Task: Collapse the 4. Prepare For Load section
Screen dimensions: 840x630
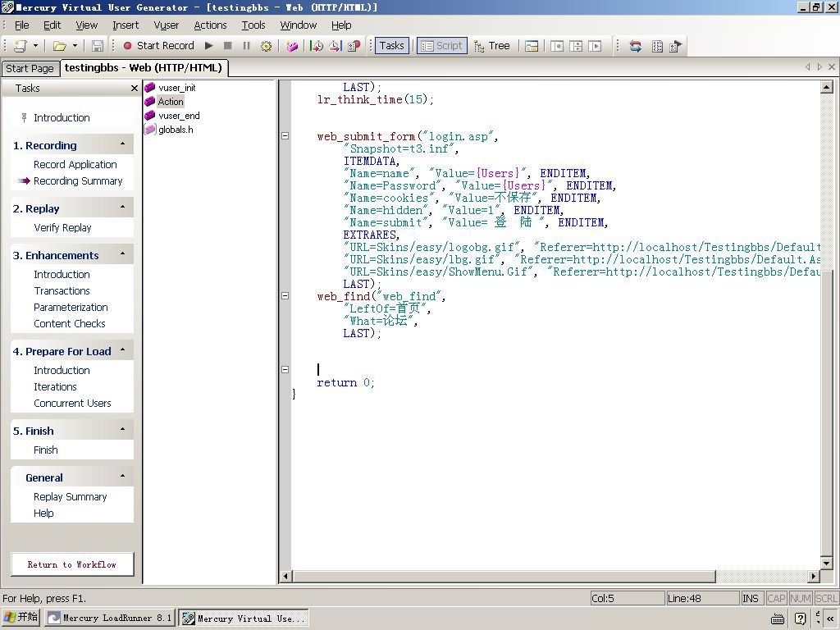Action: coord(123,350)
